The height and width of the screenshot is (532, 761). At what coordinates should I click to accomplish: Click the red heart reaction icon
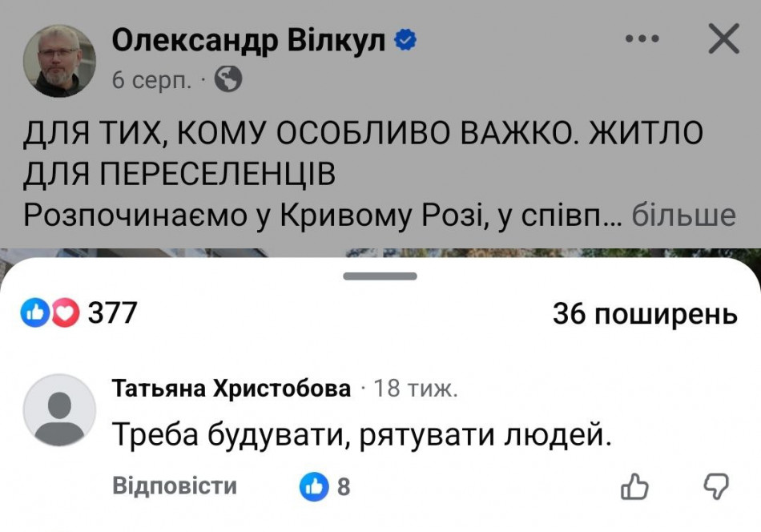65,313
